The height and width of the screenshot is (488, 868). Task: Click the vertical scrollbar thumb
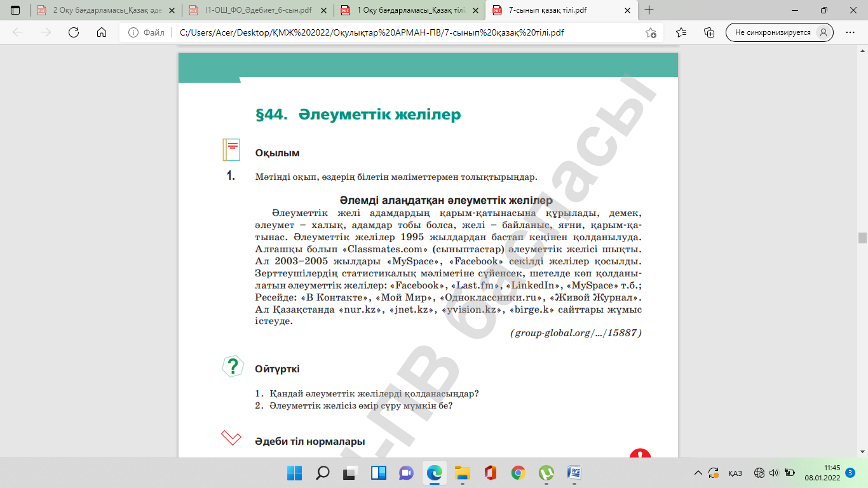point(862,238)
